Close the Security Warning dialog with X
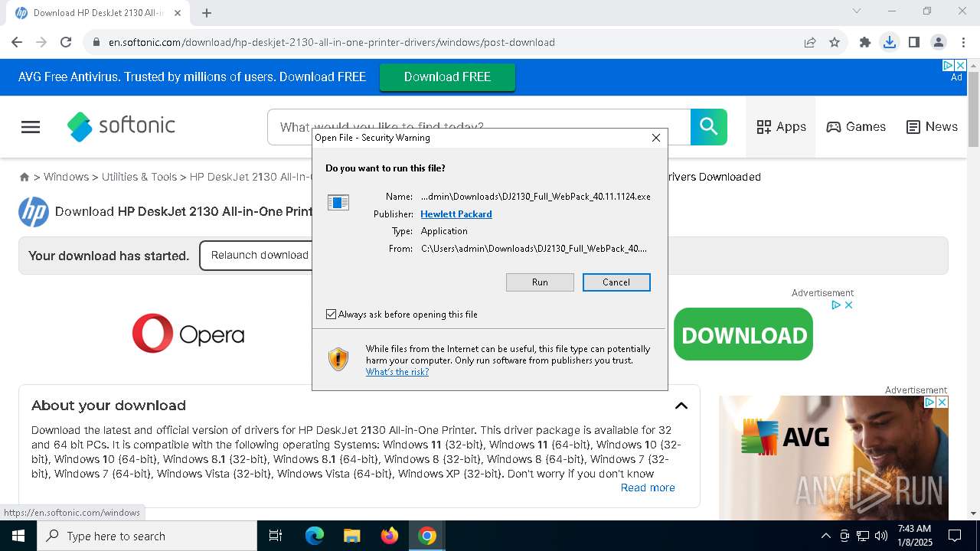 pos(656,138)
